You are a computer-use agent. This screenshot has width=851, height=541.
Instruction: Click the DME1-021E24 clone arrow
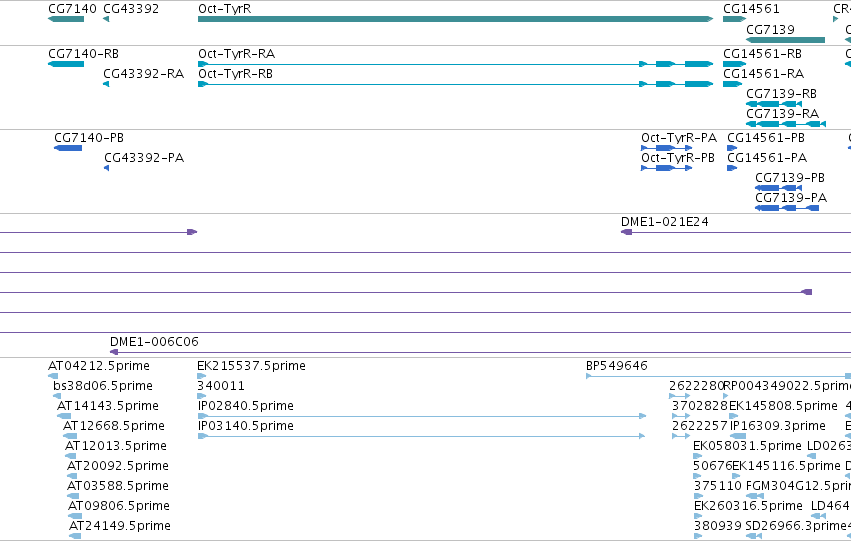[626, 232]
